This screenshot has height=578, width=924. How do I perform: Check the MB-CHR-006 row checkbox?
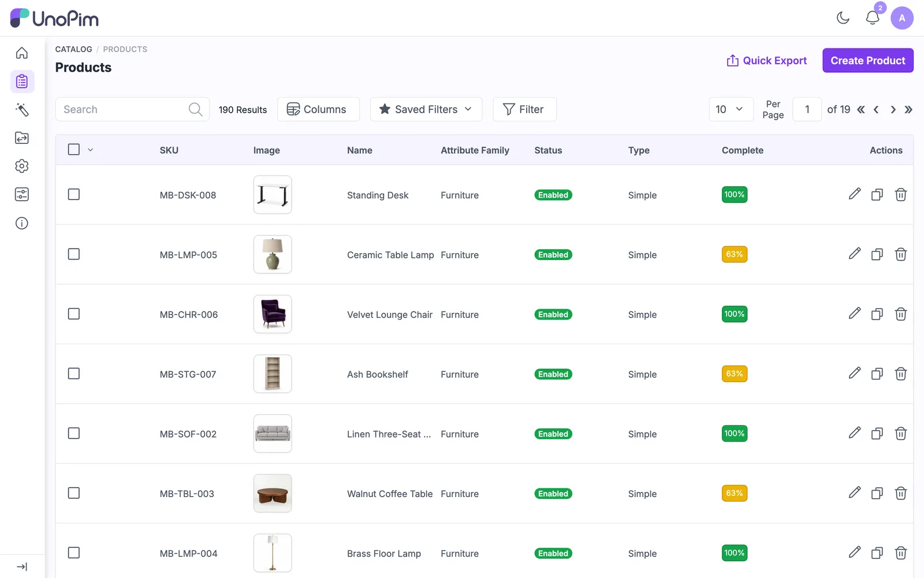pos(74,314)
